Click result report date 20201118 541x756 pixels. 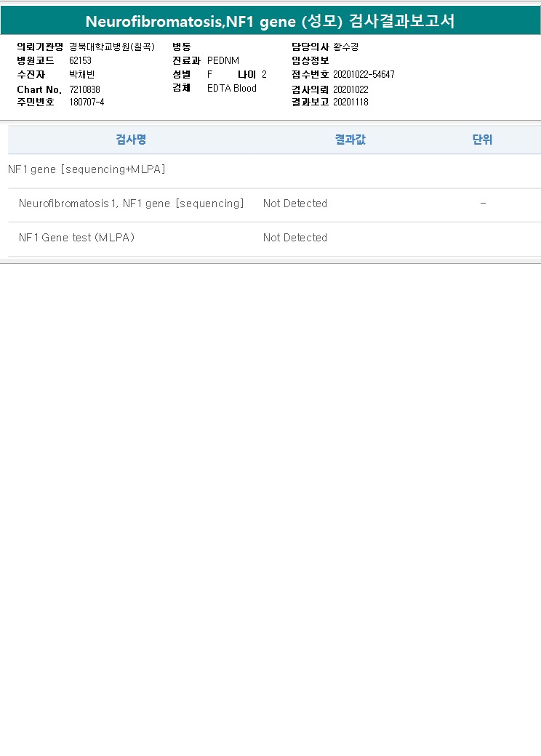click(x=350, y=102)
